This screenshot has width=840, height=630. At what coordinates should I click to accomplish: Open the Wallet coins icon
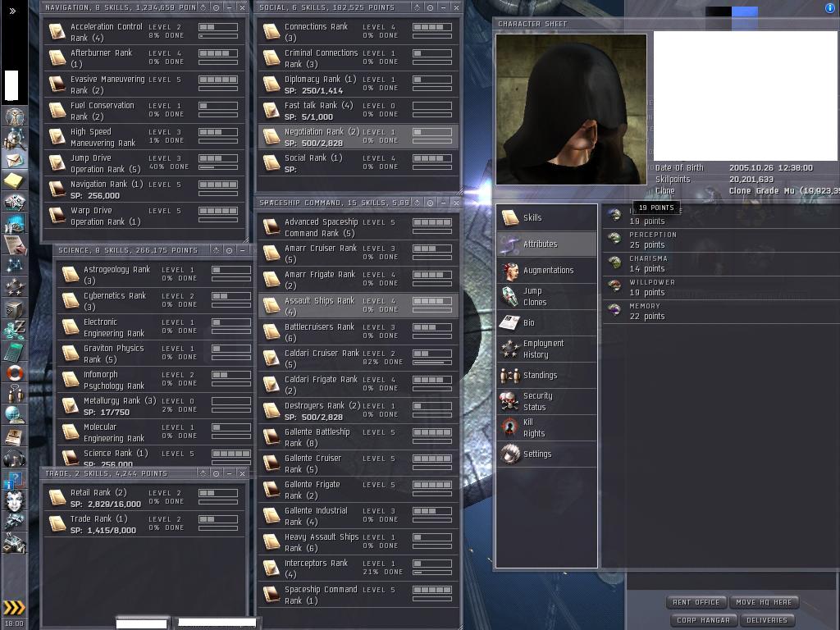(x=15, y=330)
